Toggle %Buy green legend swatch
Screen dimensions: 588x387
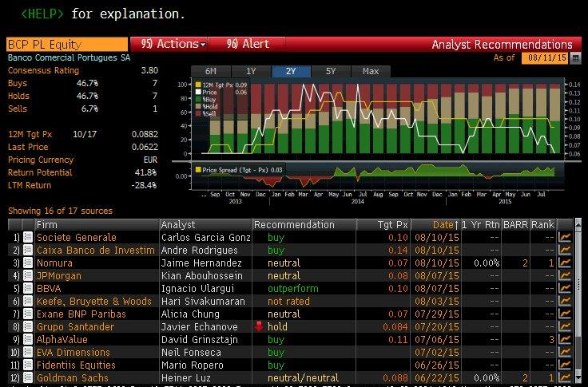point(198,99)
